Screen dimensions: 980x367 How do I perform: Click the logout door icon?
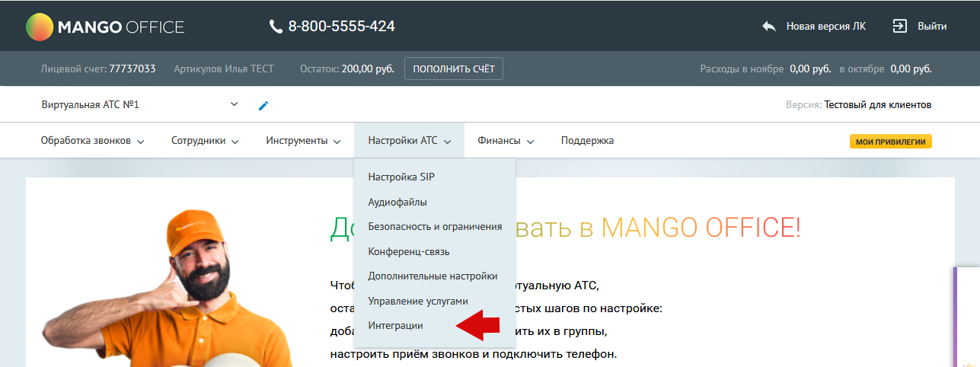pyautogui.click(x=900, y=26)
